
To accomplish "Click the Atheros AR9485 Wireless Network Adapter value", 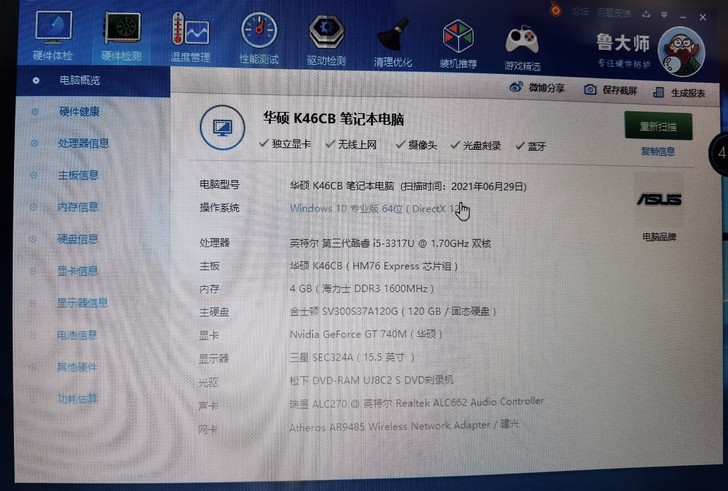I will (404, 426).
